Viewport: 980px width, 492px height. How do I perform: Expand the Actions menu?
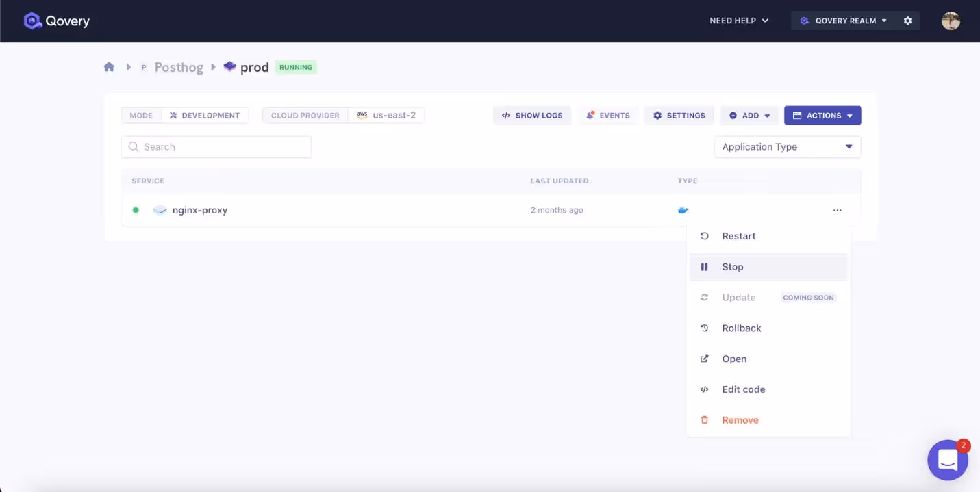822,115
